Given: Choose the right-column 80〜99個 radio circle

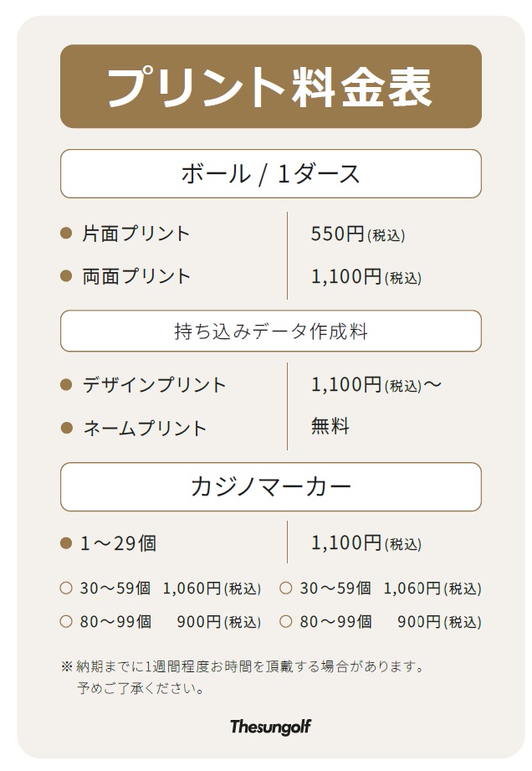Looking at the screenshot, I should 286,622.
